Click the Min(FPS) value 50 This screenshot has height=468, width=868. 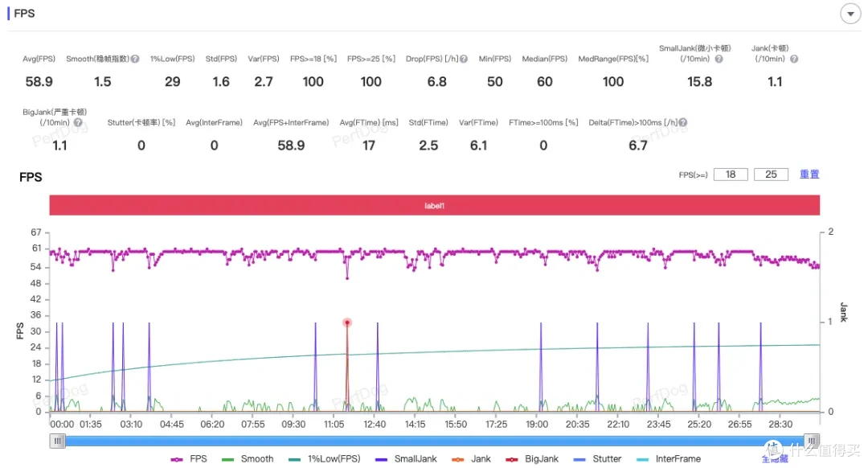[495, 82]
